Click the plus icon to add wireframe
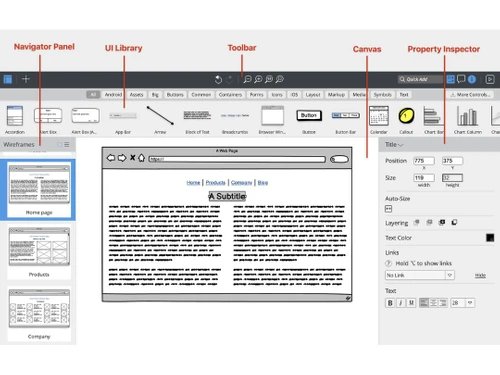 26,79
